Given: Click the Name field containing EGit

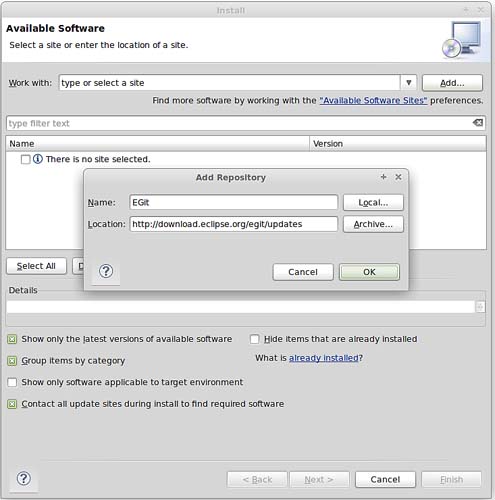Looking at the screenshot, I should pos(233,202).
